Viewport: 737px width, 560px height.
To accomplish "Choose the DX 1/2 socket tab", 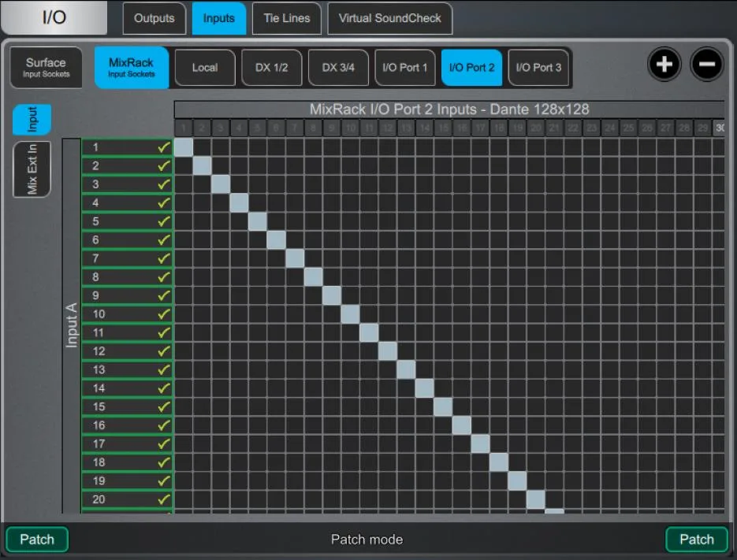I will coord(272,68).
